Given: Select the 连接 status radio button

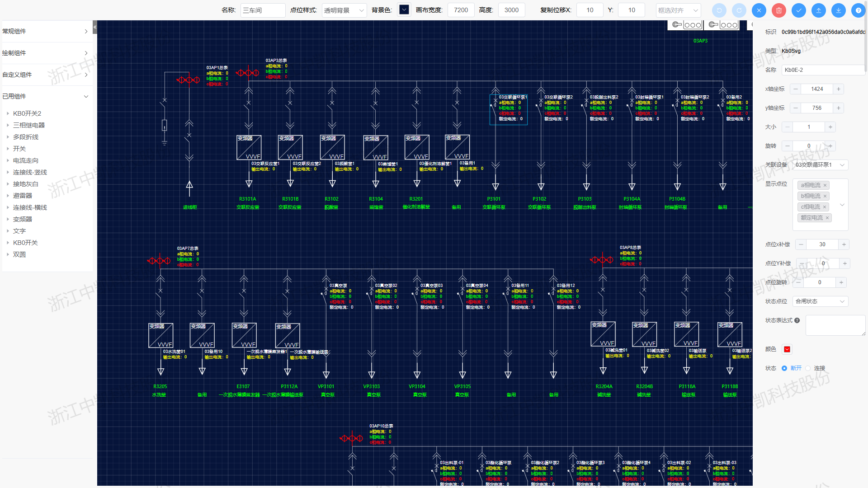Looking at the screenshot, I should click(x=808, y=368).
